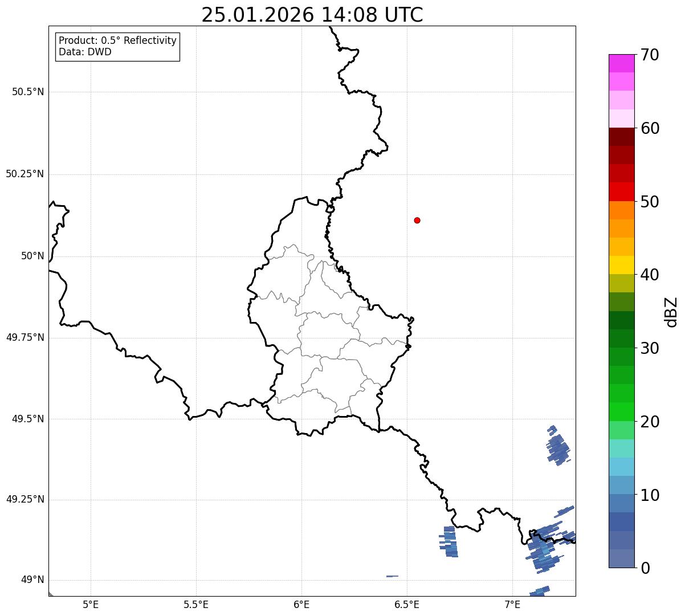Click the red station marker dot
685x616 pixels.
[417, 220]
